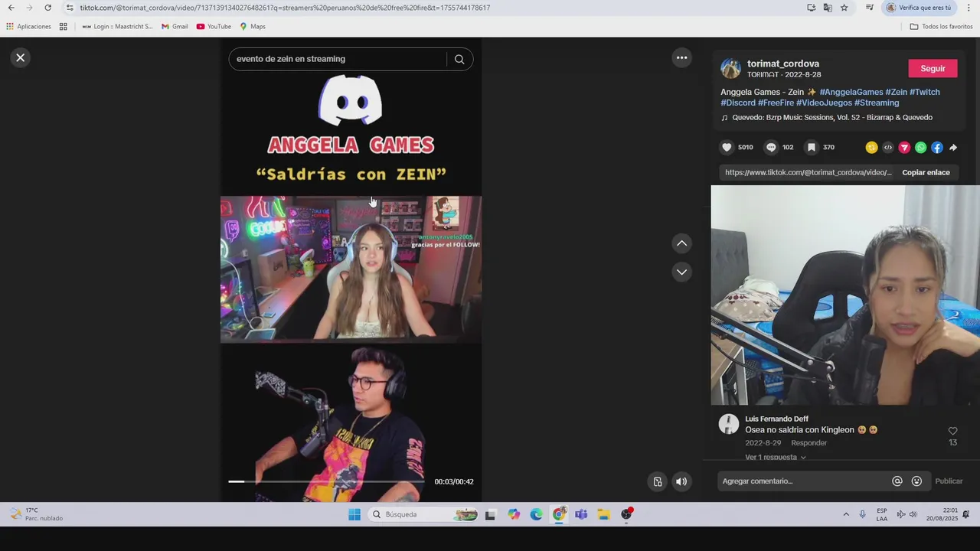Open the #Discord hashtag
Screen dimensions: 980x551
tap(738, 103)
